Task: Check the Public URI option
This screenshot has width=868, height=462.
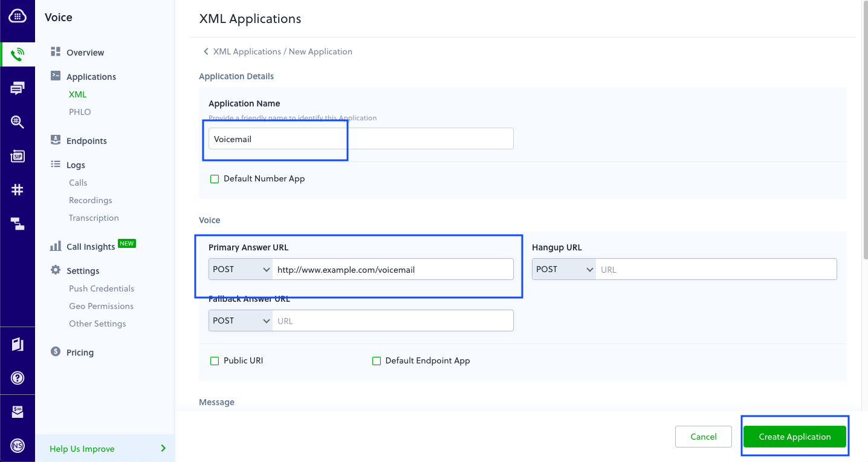Action: 215,360
